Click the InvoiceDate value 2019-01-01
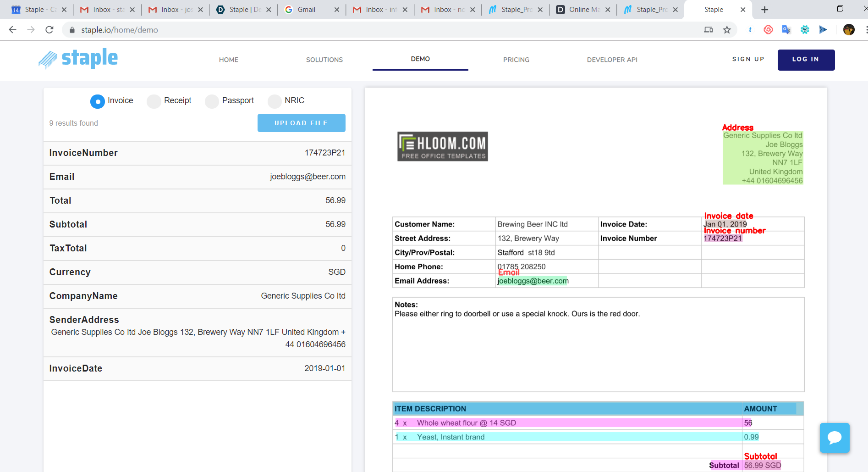This screenshot has height=472, width=868. click(325, 368)
